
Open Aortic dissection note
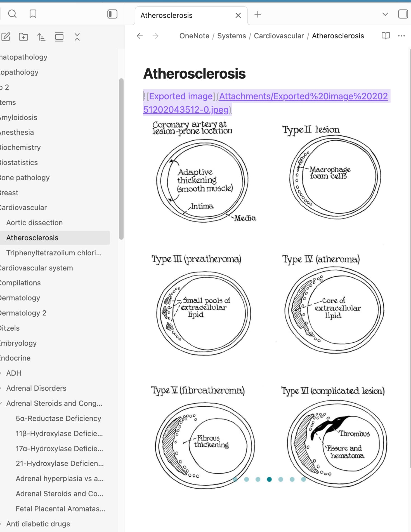pos(34,223)
